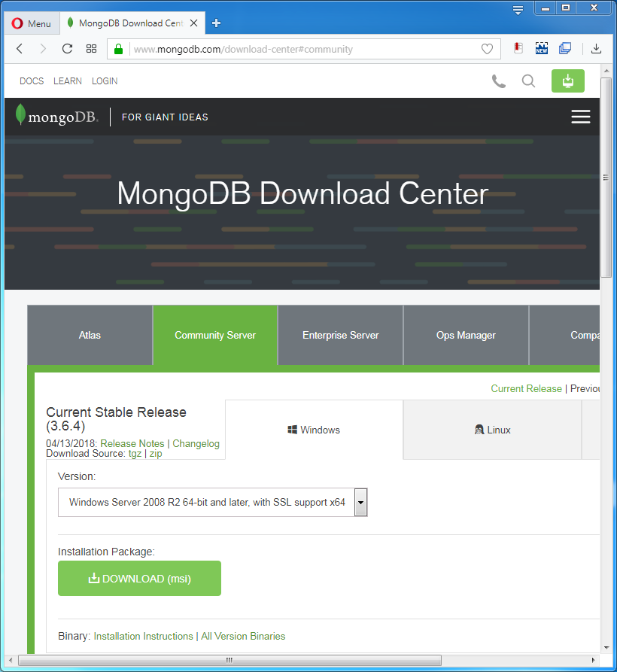Click the phone contact icon

(x=499, y=81)
